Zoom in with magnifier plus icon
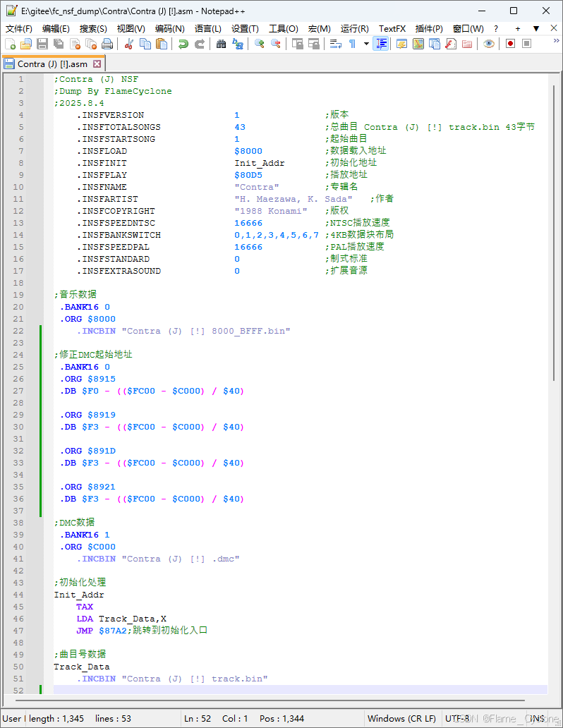This screenshot has height=728, width=563. (260, 44)
